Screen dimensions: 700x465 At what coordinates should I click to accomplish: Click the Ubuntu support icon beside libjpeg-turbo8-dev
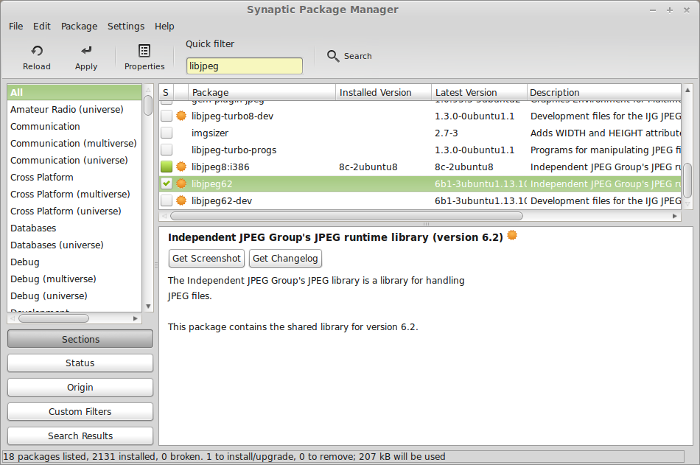(181, 116)
